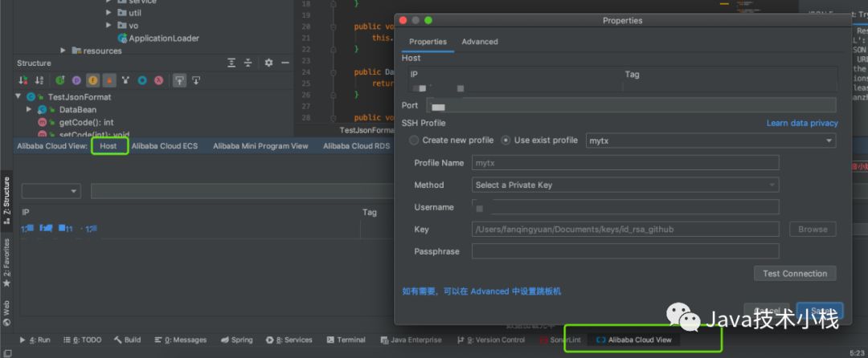Expand the resources folder
The image size is (868, 358).
(63, 51)
